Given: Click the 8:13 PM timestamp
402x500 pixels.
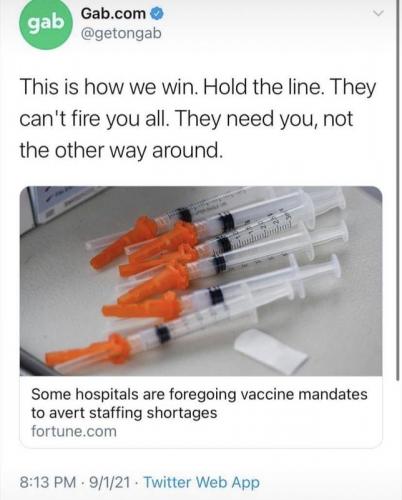Looking at the screenshot, I should (x=48, y=482).
